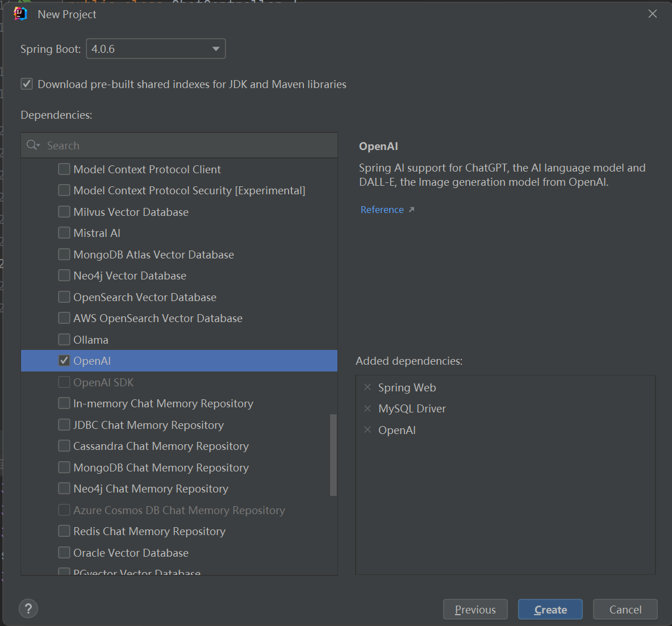Check Cassandra Chat Memory Repository
Image resolution: width=672 pixels, height=626 pixels.
pyautogui.click(x=64, y=446)
